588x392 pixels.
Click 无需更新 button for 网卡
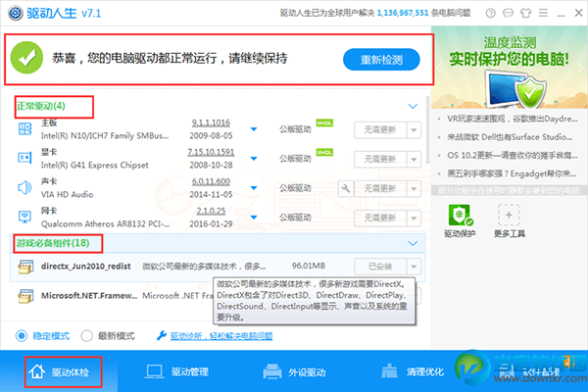click(380, 218)
